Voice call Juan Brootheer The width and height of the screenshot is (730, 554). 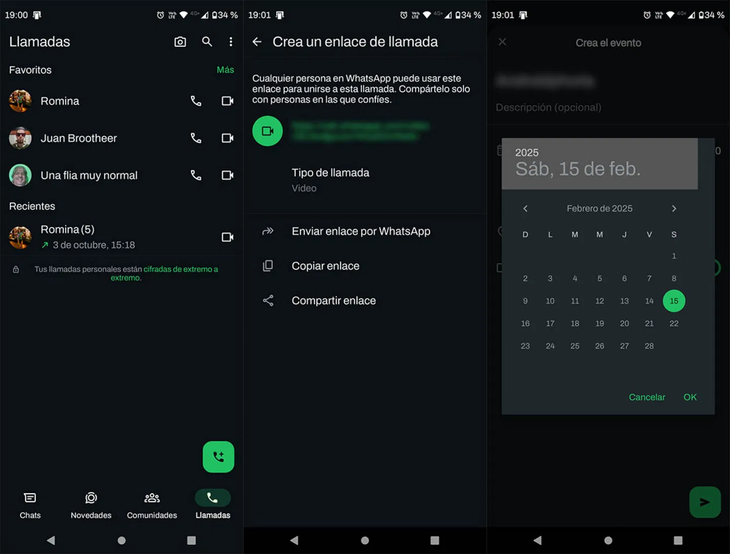(196, 138)
